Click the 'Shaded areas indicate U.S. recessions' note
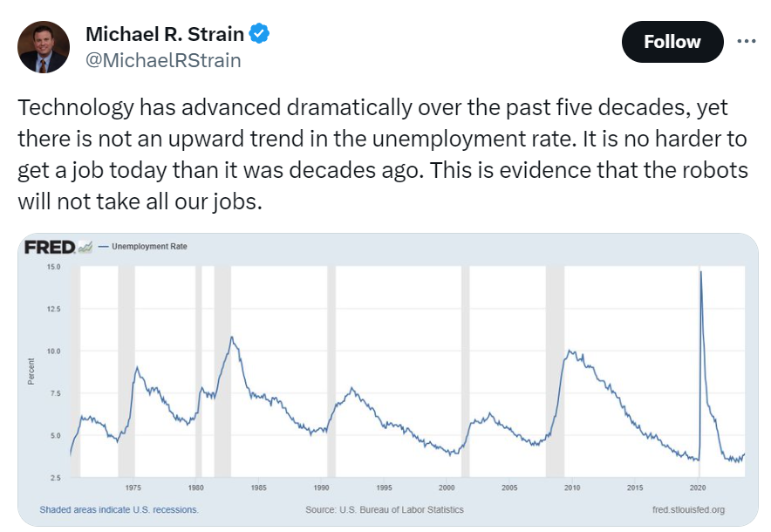 (119, 509)
